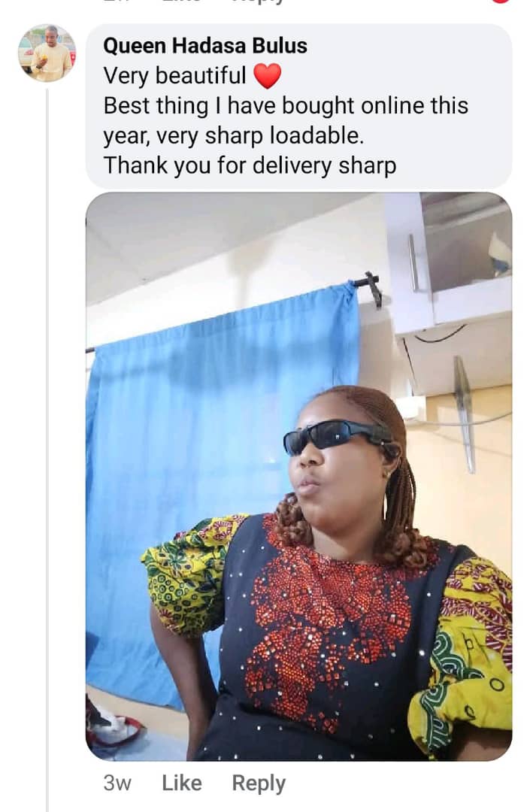Open the Queen Hadasa Bulus name link
This screenshot has width=530, height=812.
(x=205, y=46)
